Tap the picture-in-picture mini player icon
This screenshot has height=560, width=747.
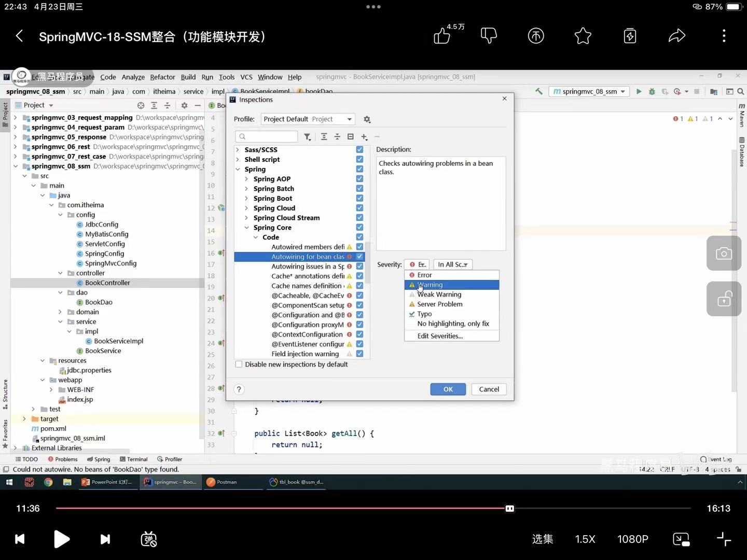[x=681, y=539]
